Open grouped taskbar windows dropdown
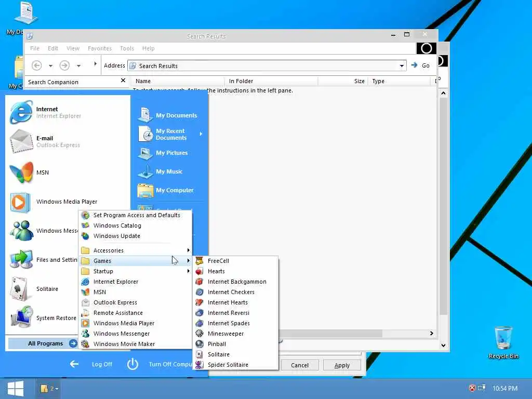 click(x=49, y=389)
